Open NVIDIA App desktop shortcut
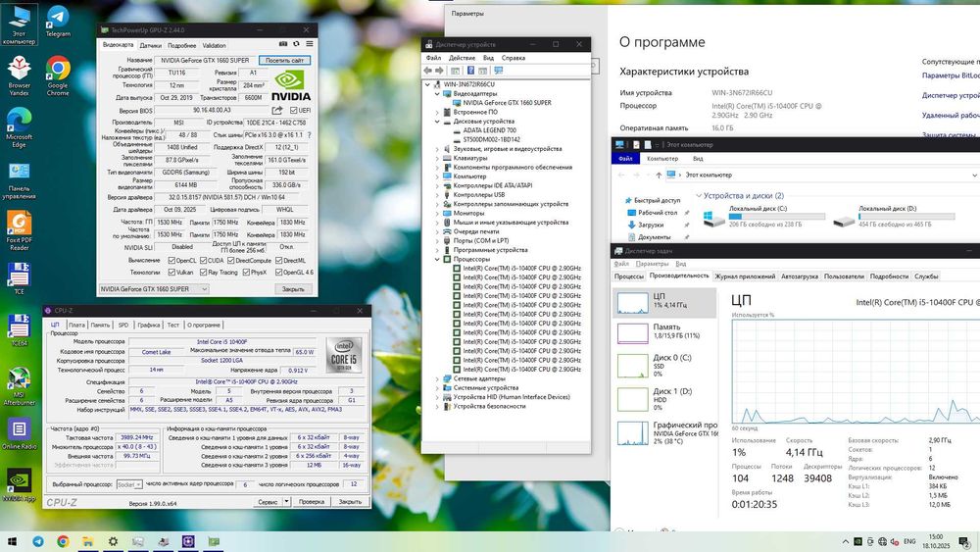 19,485
